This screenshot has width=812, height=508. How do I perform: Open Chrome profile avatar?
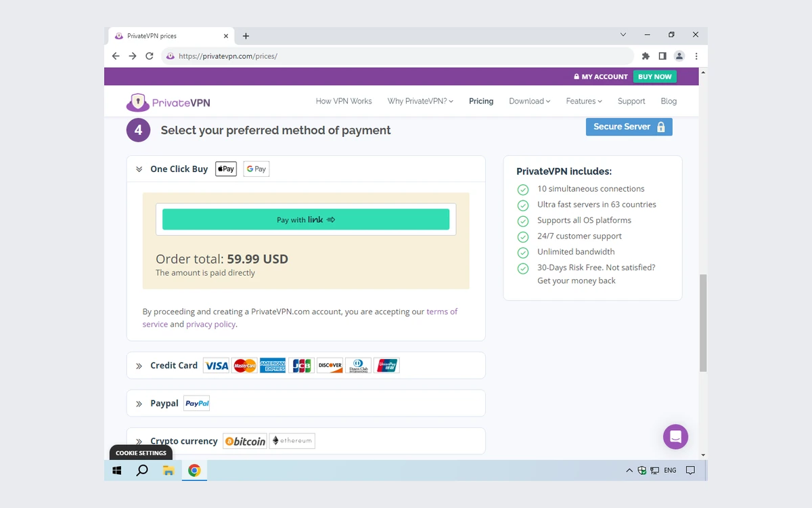click(x=679, y=56)
